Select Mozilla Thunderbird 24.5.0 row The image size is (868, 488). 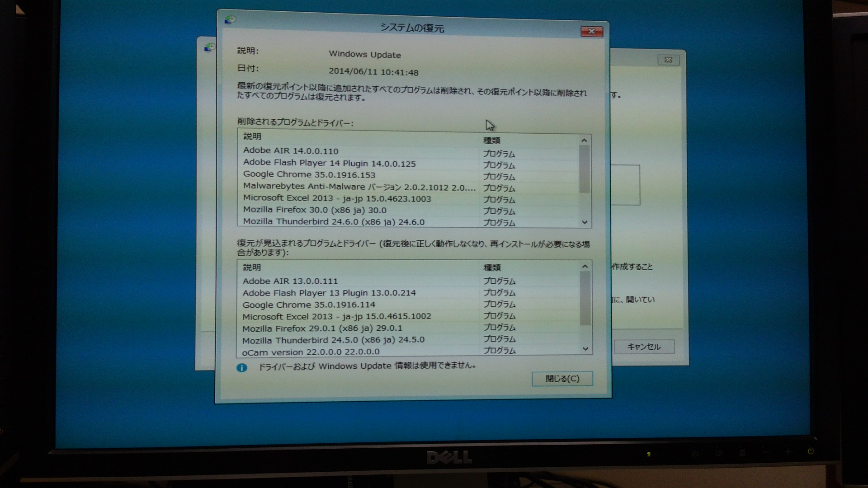click(x=408, y=340)
